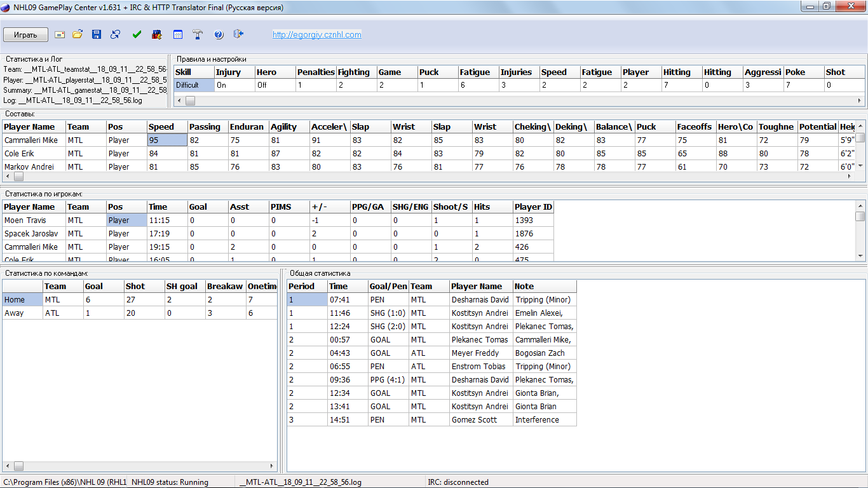Select the player ID cell 1393
This screenshot has width=868, height=488.
coord(533,220)
